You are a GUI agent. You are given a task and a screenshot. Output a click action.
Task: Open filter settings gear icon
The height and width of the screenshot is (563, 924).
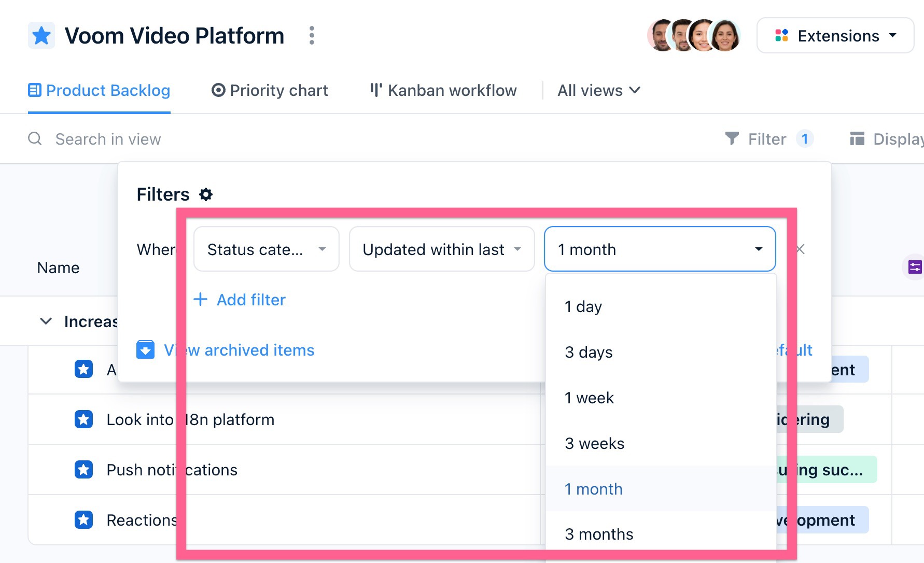click(x=206, y=194)
